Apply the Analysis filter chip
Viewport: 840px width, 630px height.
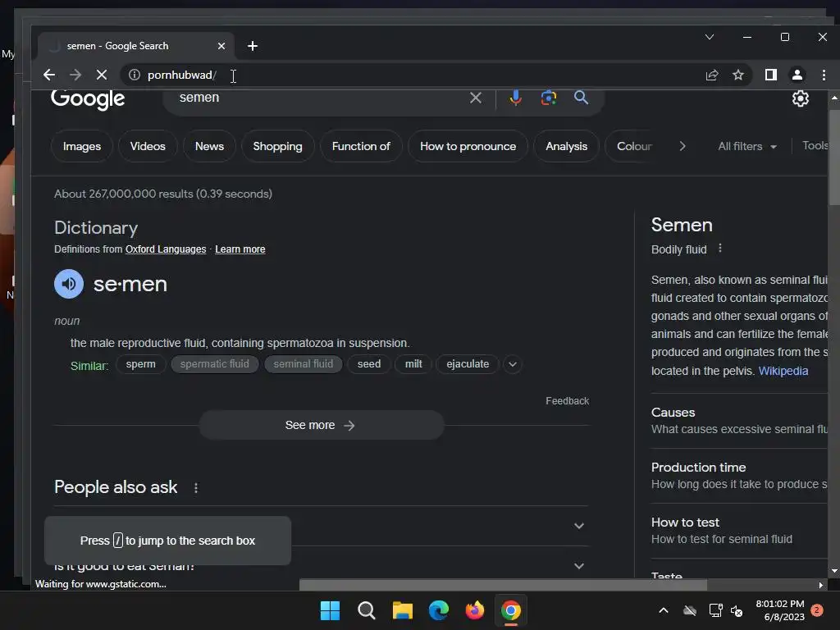pyautogui.click(x=566, y=146)
